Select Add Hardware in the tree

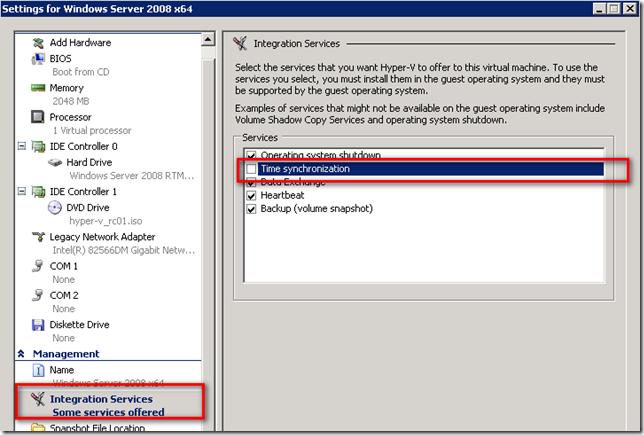[80, 43]
